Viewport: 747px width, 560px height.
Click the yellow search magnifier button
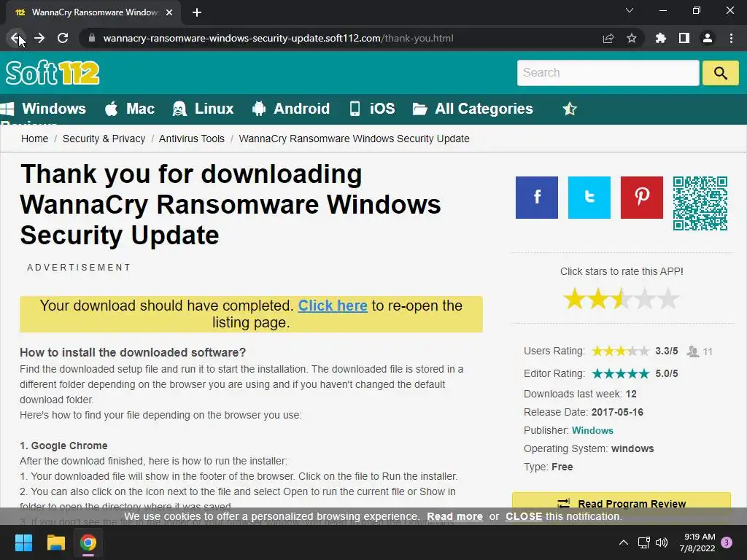(x=720, y=73)
